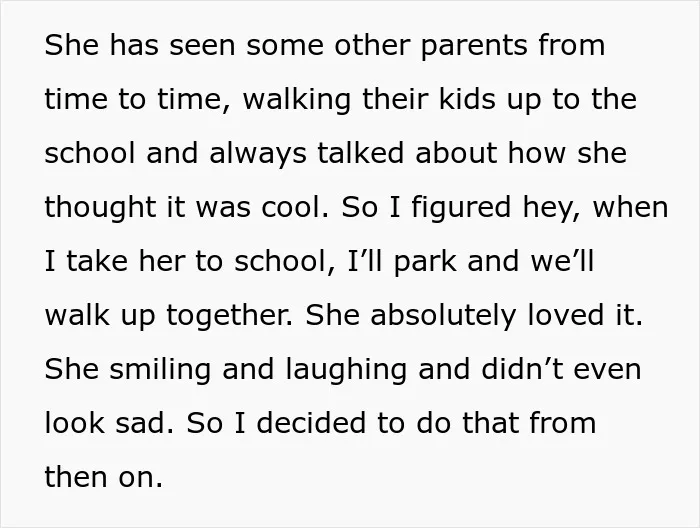The height and width of the screenshot is (528, 700).
Task: Click on the word "decided"
Action: pyautogui.click(x=311, y=423)
